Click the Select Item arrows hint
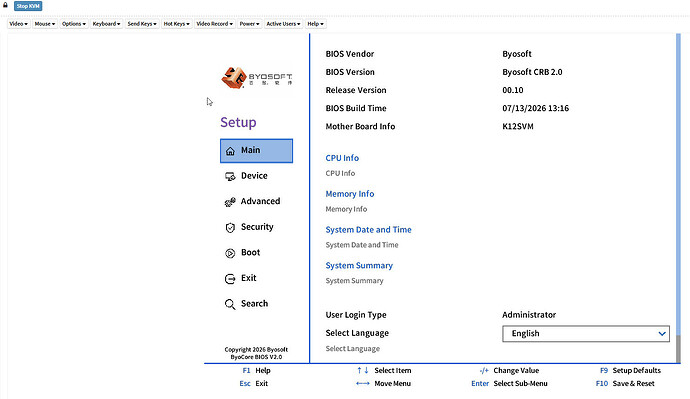690x399 pixels. (x=384, y=371)
